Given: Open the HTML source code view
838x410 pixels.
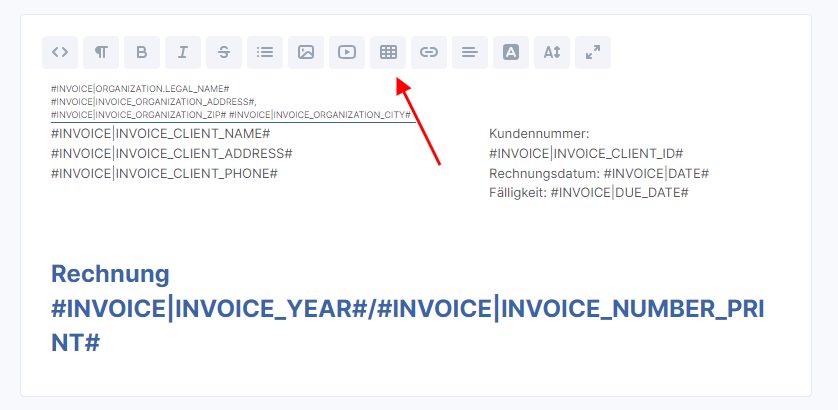Looking at the screenshot, I should point(60,52).
